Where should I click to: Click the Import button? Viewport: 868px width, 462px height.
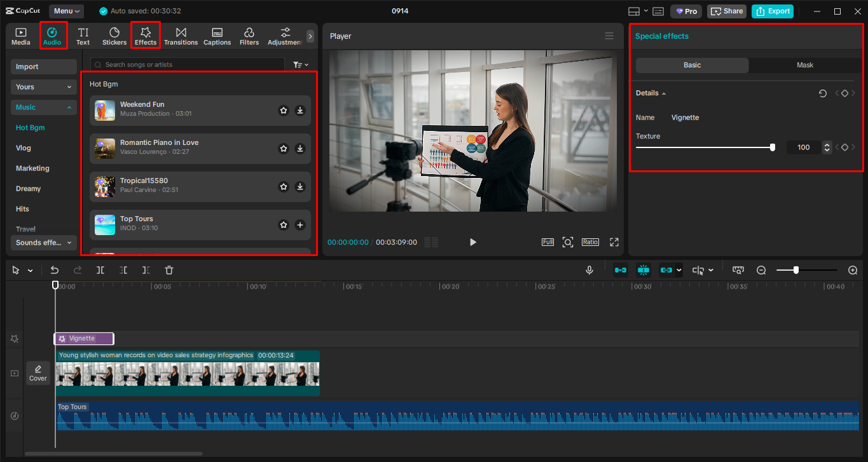[43, 66]
